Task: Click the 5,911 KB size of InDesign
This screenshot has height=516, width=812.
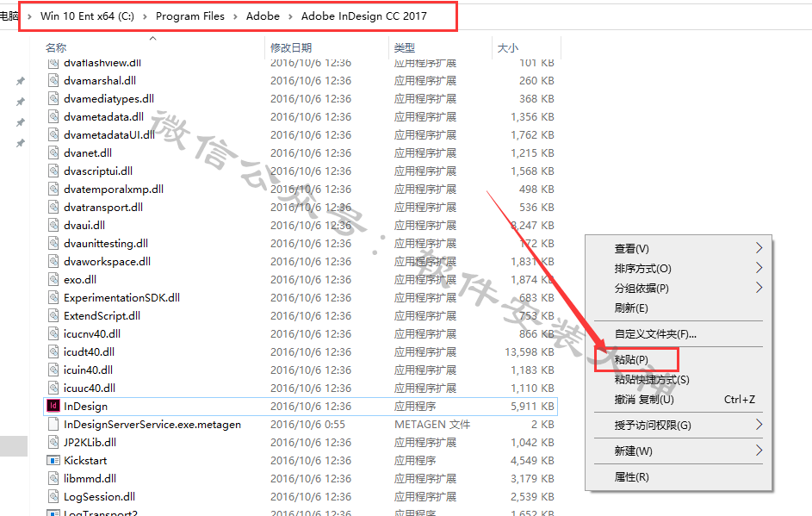Action: coord(532,407)
